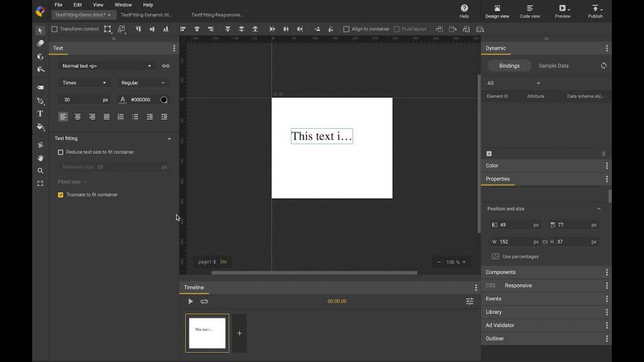Select the 3D object rotate tool
The width and height of the screenshot is (644, 362).
point(40,57)
